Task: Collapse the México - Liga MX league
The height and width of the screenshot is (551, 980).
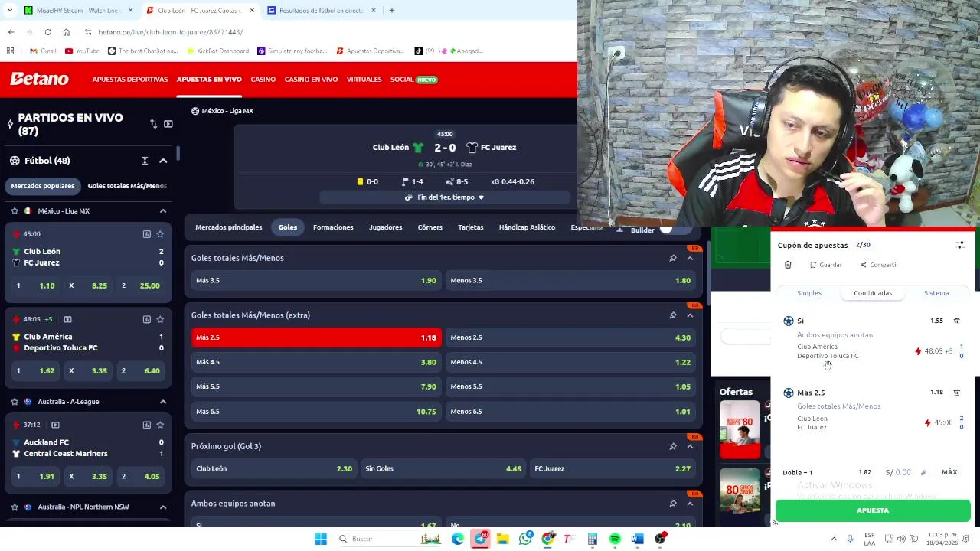Action: (x=163, y=211)
